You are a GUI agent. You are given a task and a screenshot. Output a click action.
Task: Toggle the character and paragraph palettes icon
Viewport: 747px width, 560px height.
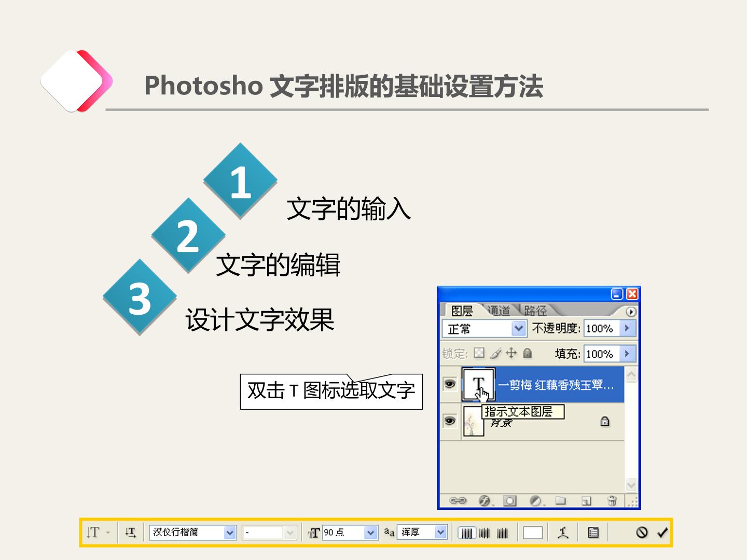(593, 533)
